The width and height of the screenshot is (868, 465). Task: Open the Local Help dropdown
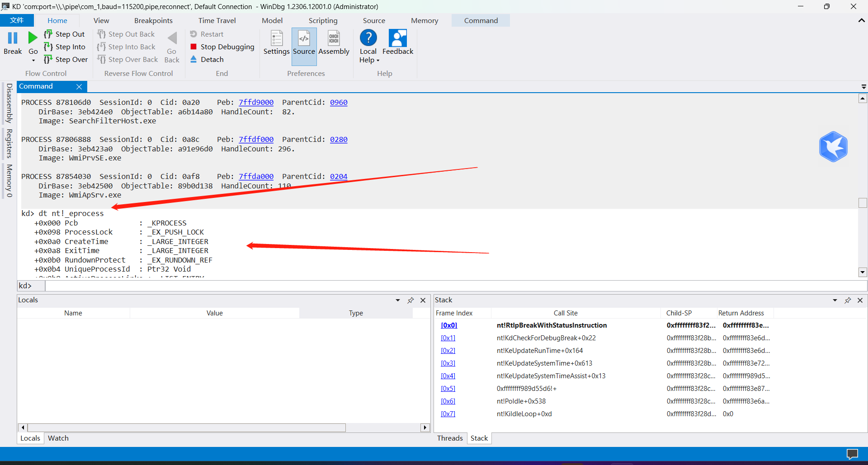(x=378, y=60)
